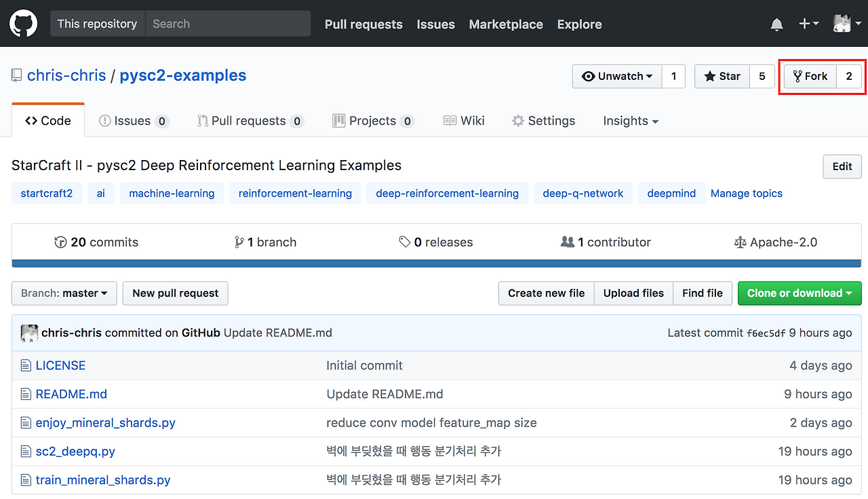Open latest commit message 'Update README.md'
Viewport: 868px width, 499px height.
click(x=278, y=333)
